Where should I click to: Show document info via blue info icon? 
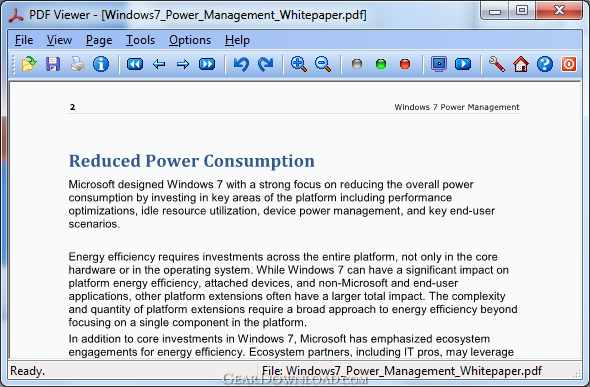tap(101, 64)
